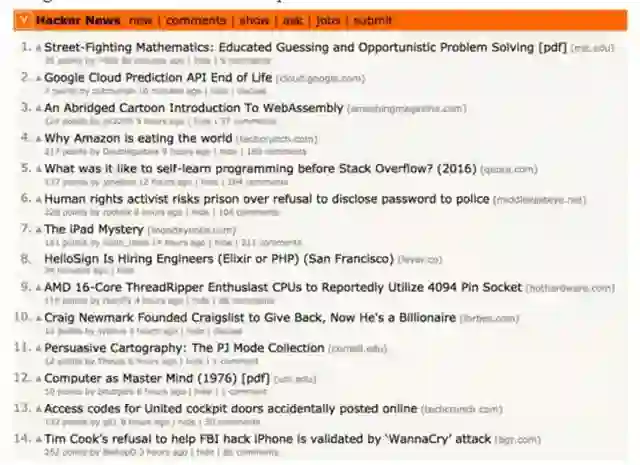
Task: Open Computer as Master Mind (1976) [pdf]
Action: [157, 378]
